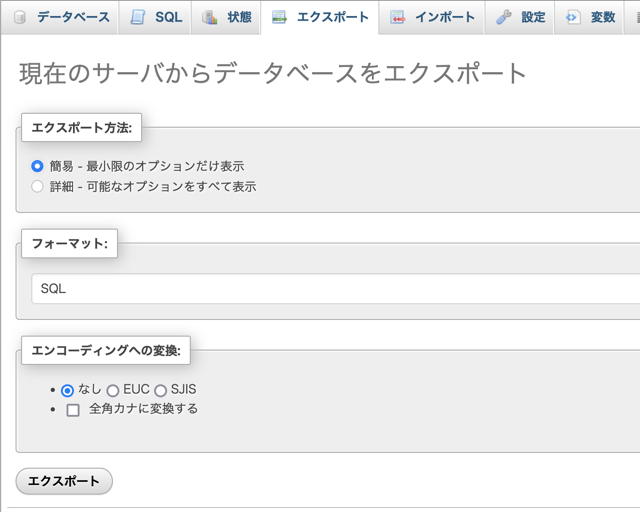
Task: Go to the 設定 tab
Action: pos(533,17)
